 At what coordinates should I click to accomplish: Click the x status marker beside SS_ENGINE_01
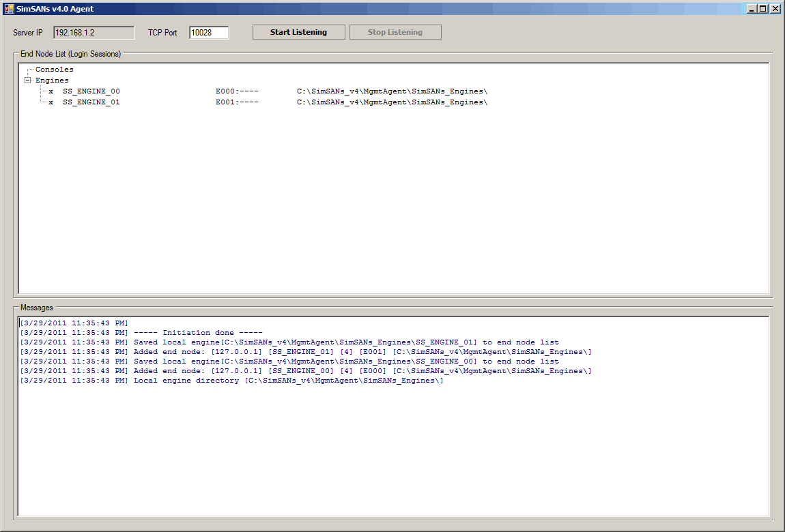click(x=51, y=102)
